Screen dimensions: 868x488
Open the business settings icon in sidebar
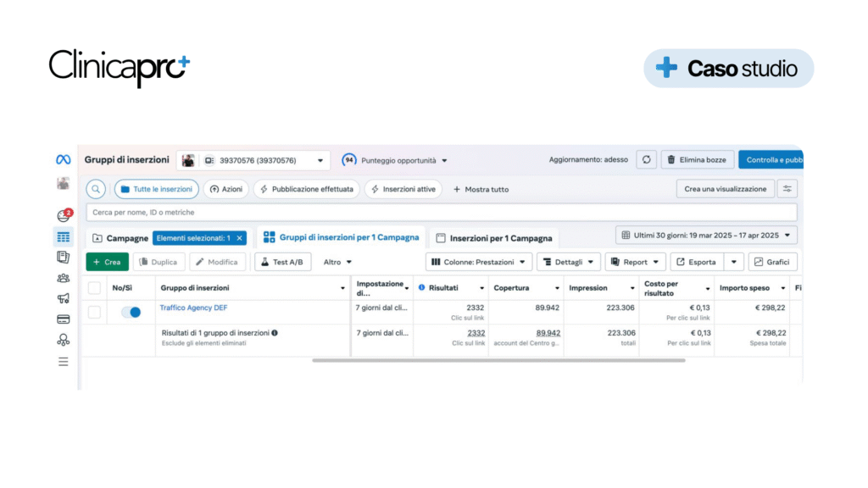[x=63, y=340]
